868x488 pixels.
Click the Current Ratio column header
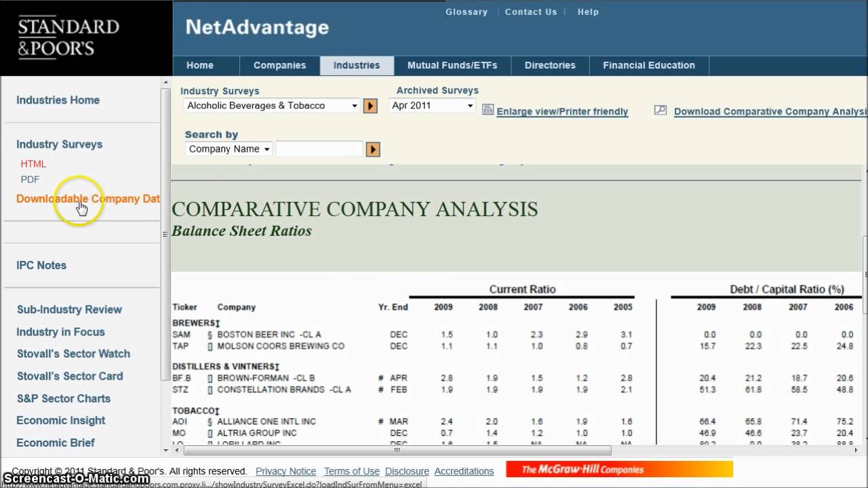pos(522,289)
